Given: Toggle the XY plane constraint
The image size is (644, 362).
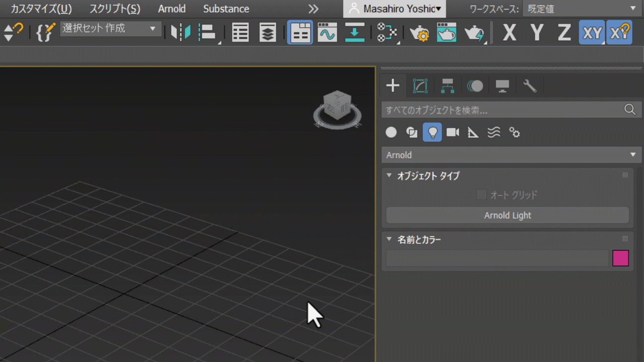Looking at the screenshot, I should 592,32.
